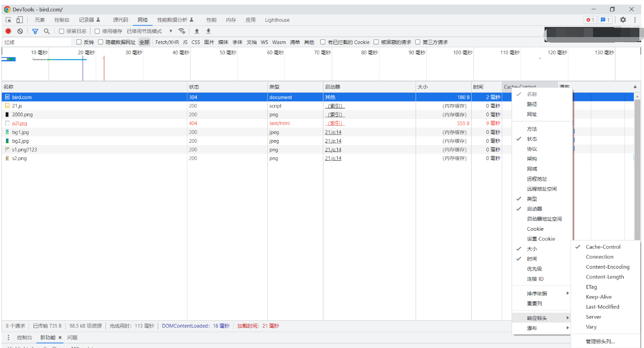Open the 源代码 panel tab
Screen dimensions: 644x348
(x=120, y=20)
